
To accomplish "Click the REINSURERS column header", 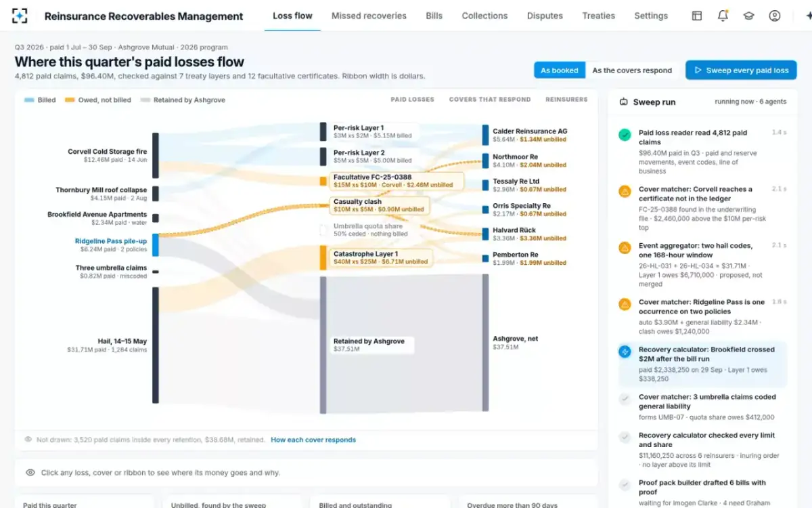I will pos(566,100).
